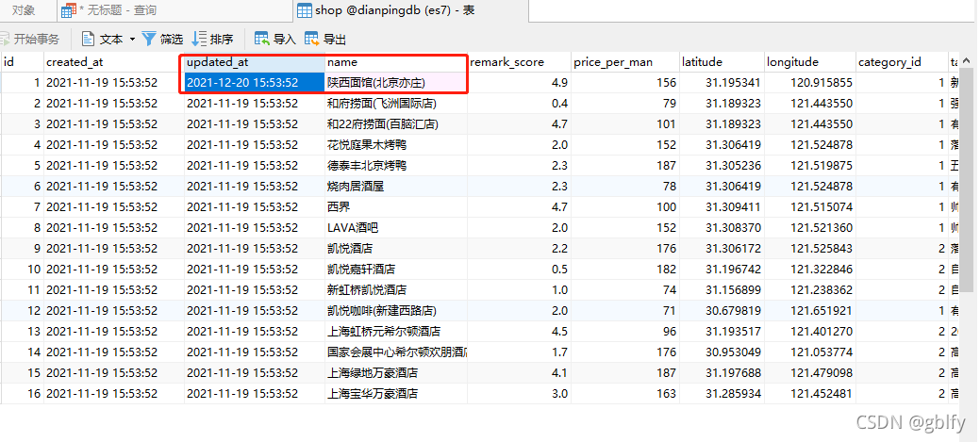Click the created_at column header

click(114, 62)
